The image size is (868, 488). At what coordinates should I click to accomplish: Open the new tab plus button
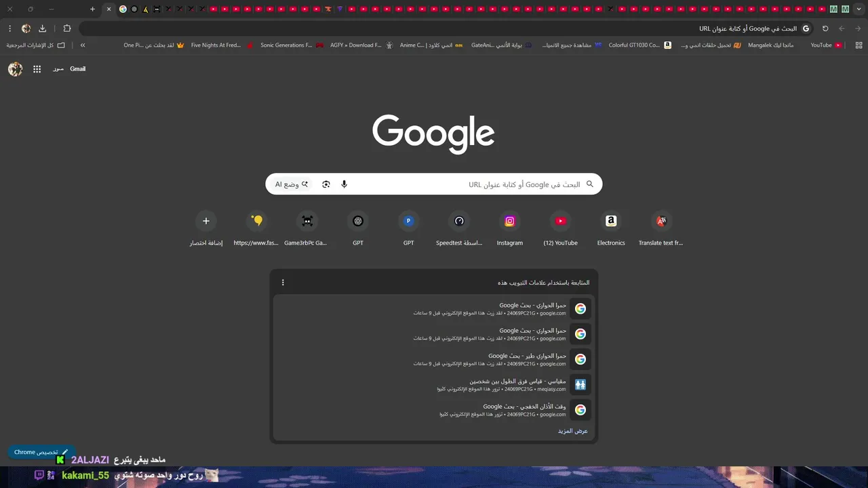[x=93, y=9]
